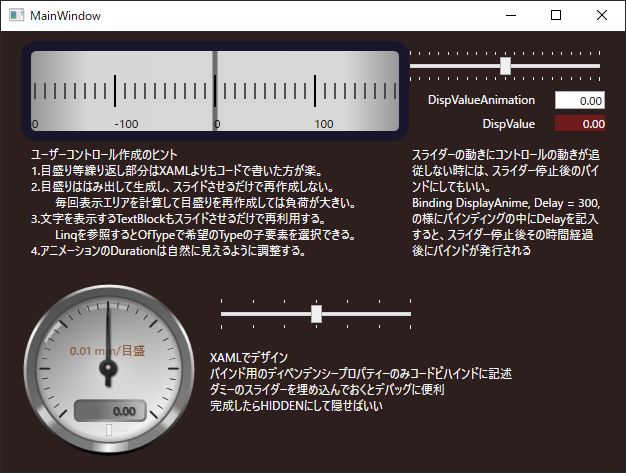The width and height of the screenshot is (626, 473).
Task: Click the line starting '4.アニメーションのDuration'
Action: click(x=168, y=251)
